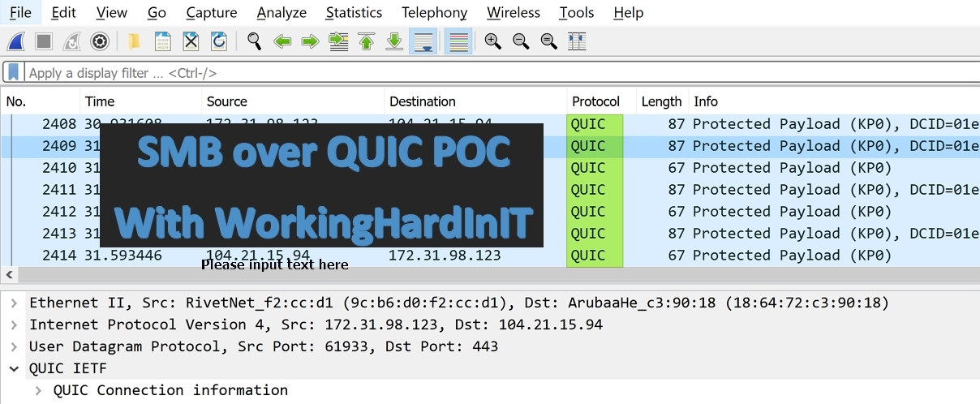
Task: Go back in packet history
Action: (282, 41)
